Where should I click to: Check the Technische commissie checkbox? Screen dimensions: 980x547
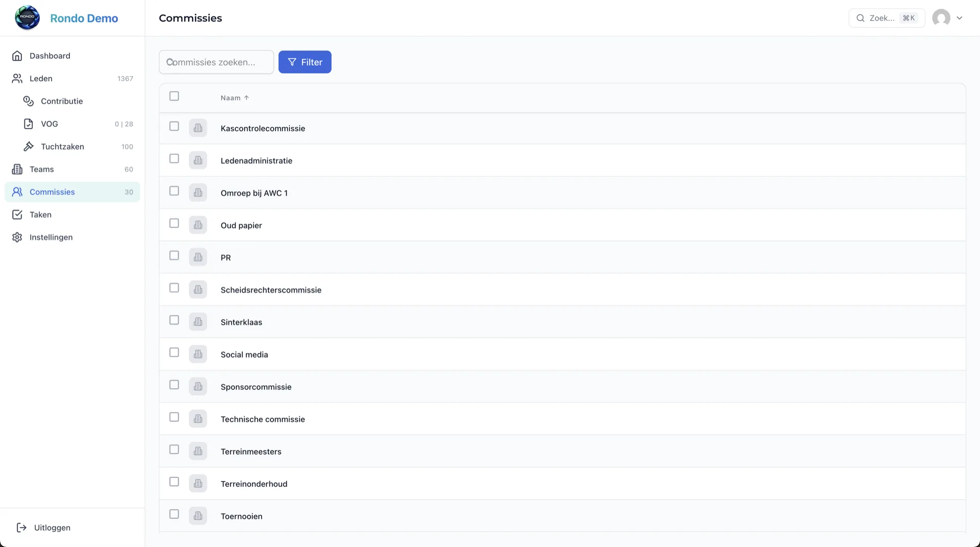point(174,417)
